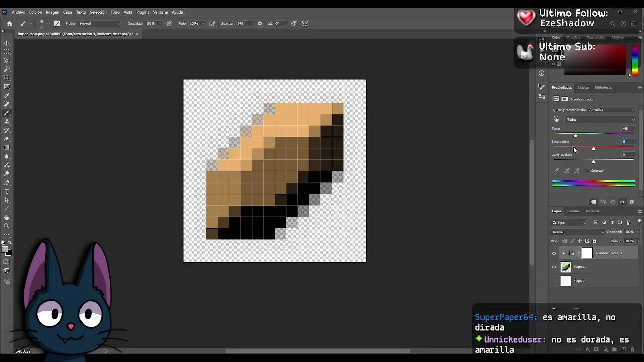
Task: Select the Gradient tool
Action: [x=7, y=147]
